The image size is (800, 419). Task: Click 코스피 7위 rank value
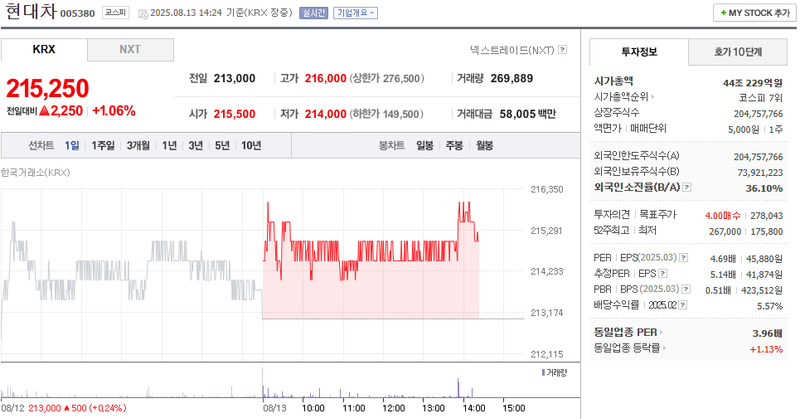click(x=761, y=97)
